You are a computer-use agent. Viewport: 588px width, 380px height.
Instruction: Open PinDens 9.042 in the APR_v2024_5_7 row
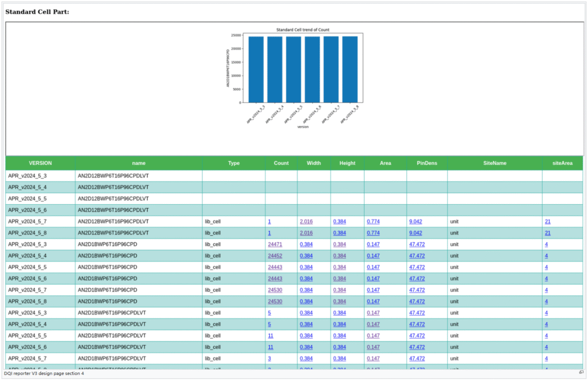(415, 221)
